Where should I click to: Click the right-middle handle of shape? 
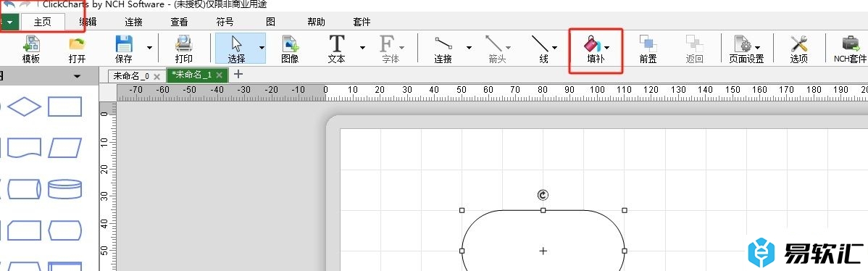click(625, 251)
